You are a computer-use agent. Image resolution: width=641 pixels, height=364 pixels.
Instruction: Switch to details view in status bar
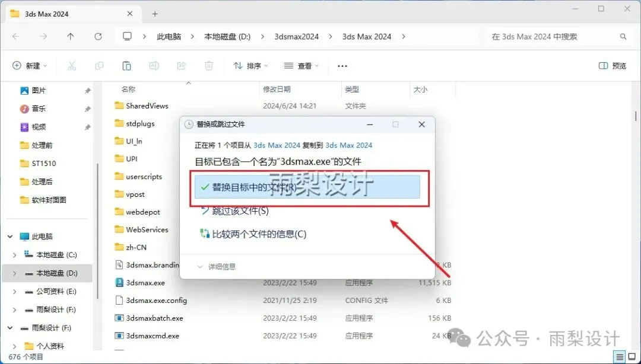(x=620, y=357)
